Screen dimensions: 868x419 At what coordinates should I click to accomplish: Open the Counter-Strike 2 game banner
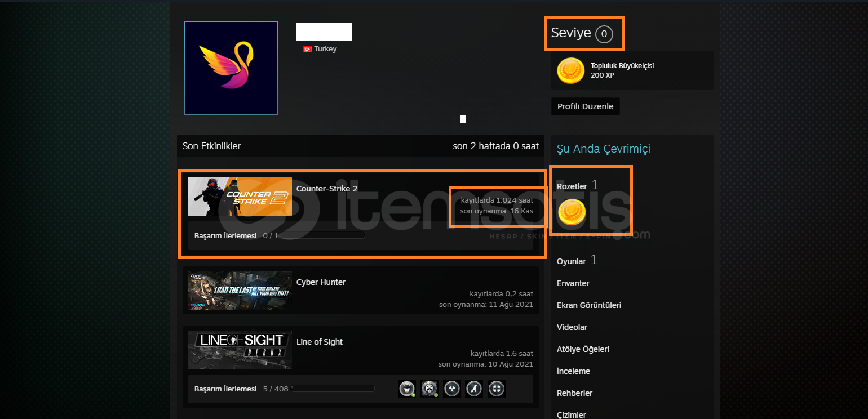pyautogui.click(x=240, y=197)
